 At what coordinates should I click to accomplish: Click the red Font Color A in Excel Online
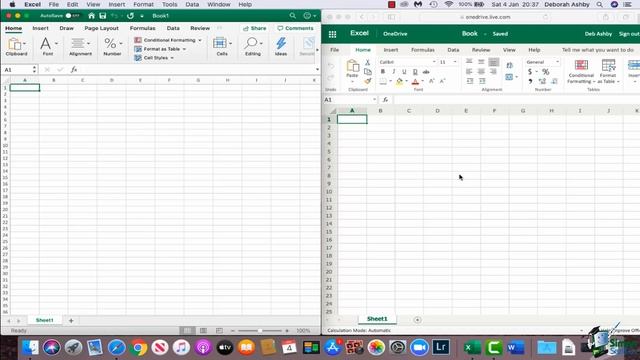click(x=415, y=81)
